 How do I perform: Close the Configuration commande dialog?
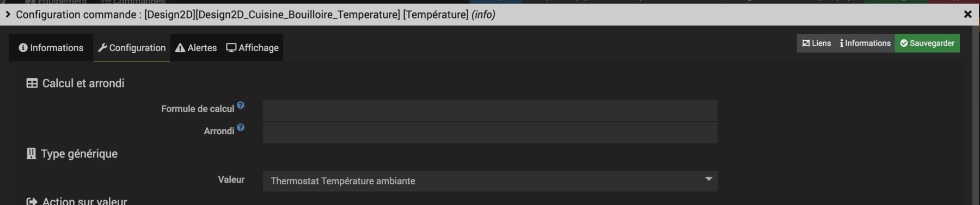click(x=967, y=15)
